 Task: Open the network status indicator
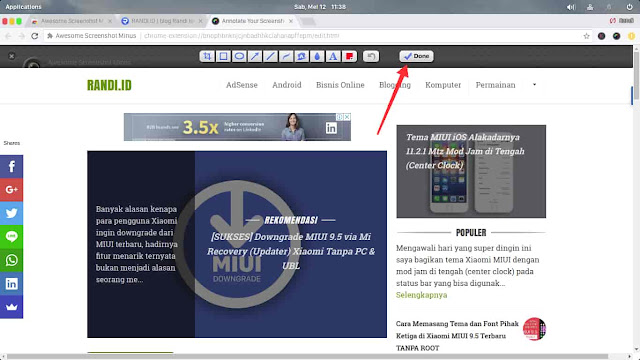pyautogui.click(x=590, y=7)
